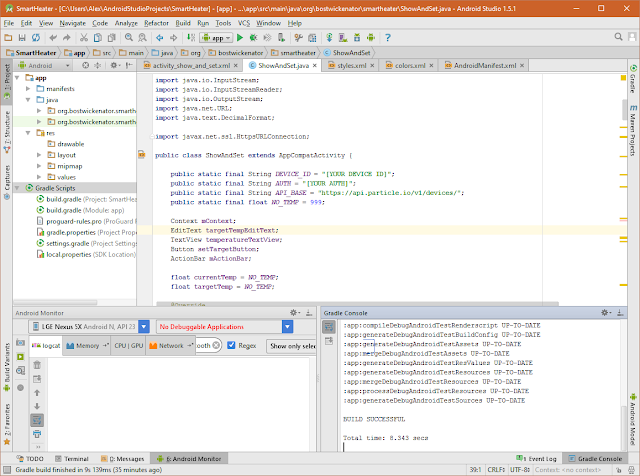Viewport: 640px width, 476px height.
Task: Open the Refactor menu
Action: click(156, 23)
